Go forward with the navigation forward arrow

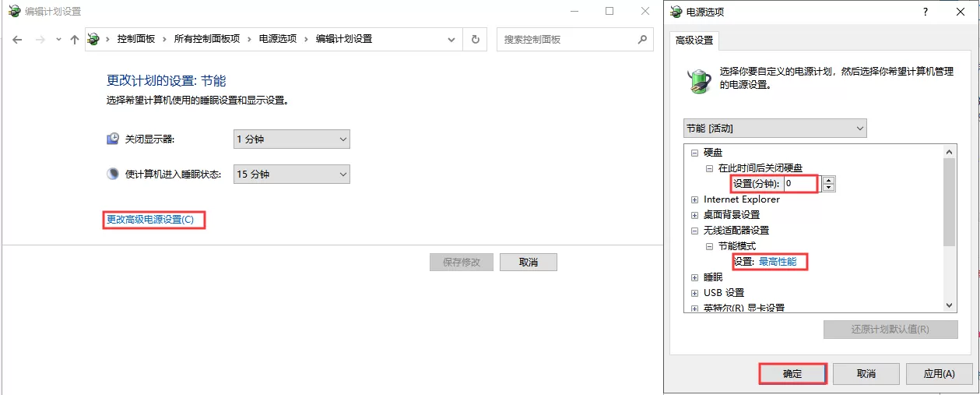click(40, 39)
